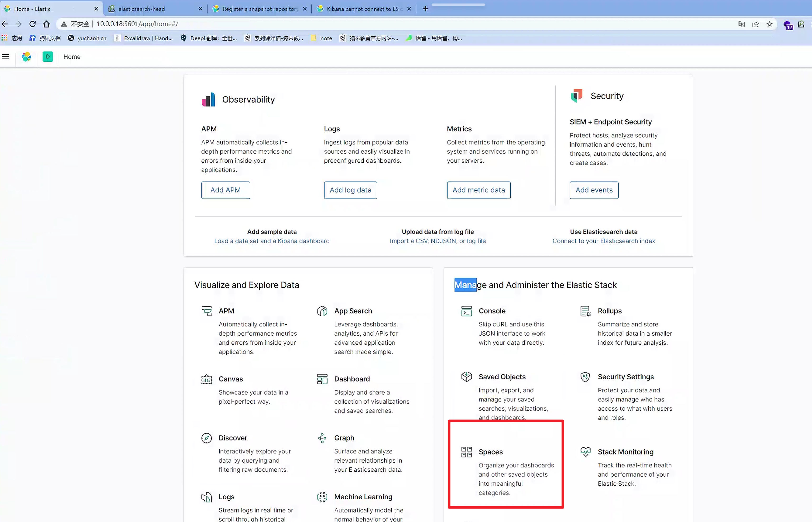The width and height of the screenshot is (812, 522).
Task: Open Load a data set and Kibana dashboard link
Action: pos(271,241)
